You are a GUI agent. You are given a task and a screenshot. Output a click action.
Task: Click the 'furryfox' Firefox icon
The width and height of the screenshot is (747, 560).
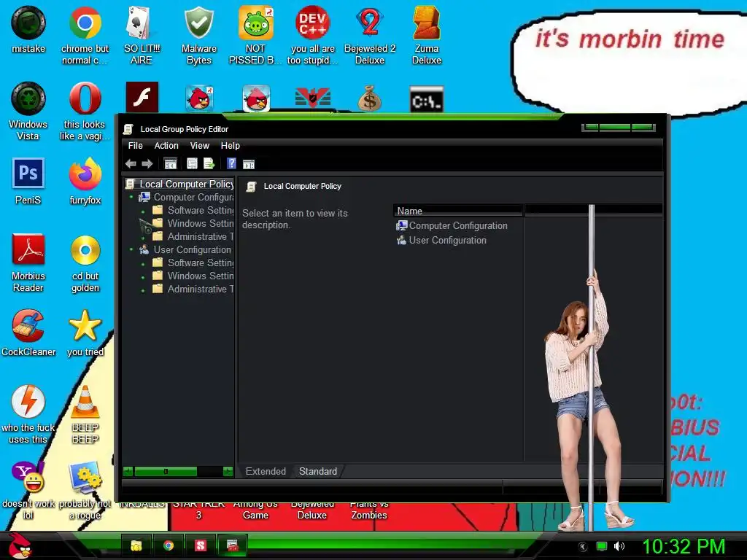pos(85,181)
